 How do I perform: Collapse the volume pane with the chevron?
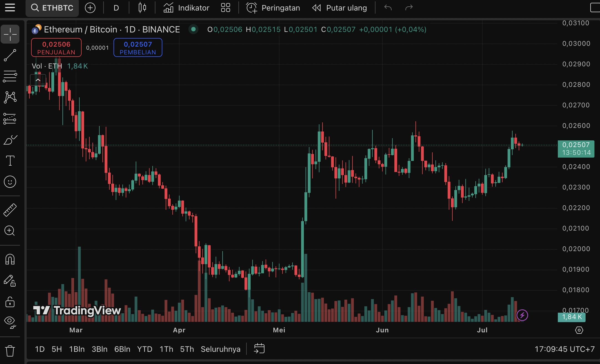click(38, 80)
